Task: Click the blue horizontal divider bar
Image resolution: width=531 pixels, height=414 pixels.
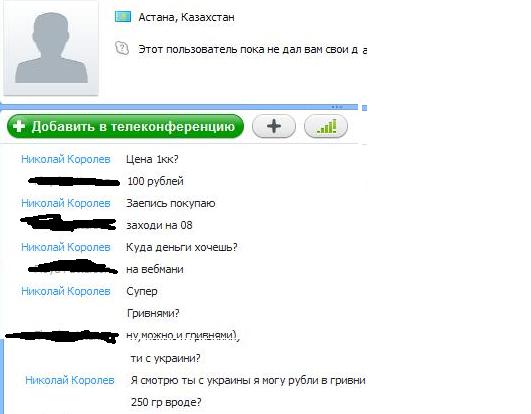Action: pyautogui.click(x=179, y=107)
